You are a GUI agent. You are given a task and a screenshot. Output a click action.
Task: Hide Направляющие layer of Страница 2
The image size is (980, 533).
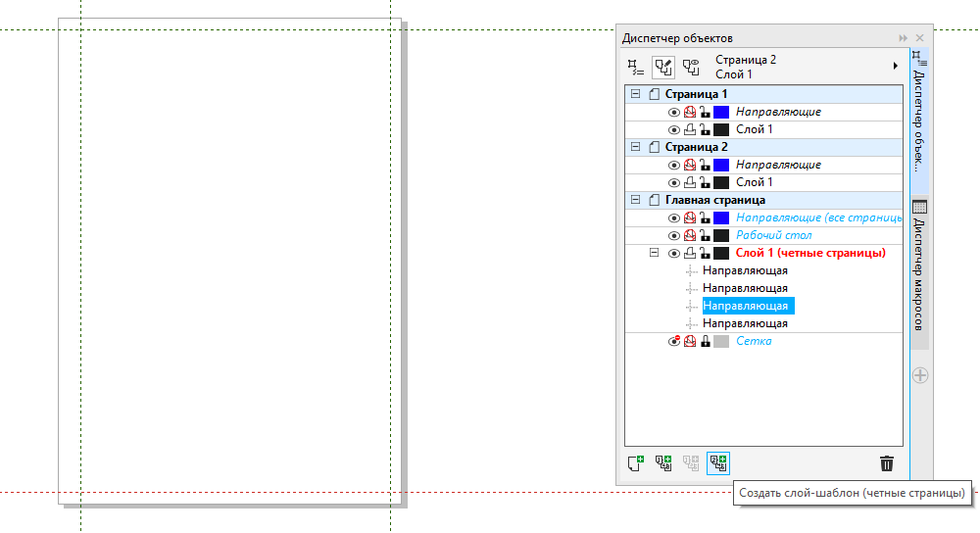(x=674, y=166)
